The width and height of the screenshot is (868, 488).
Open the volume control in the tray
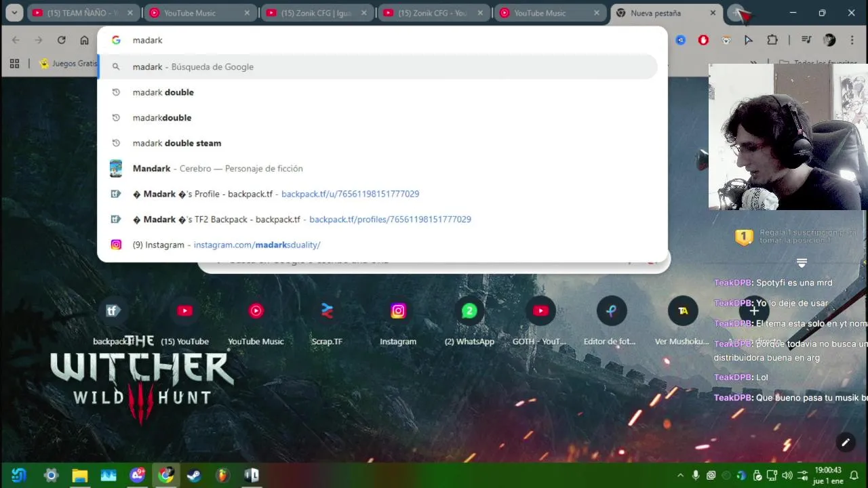787,475
